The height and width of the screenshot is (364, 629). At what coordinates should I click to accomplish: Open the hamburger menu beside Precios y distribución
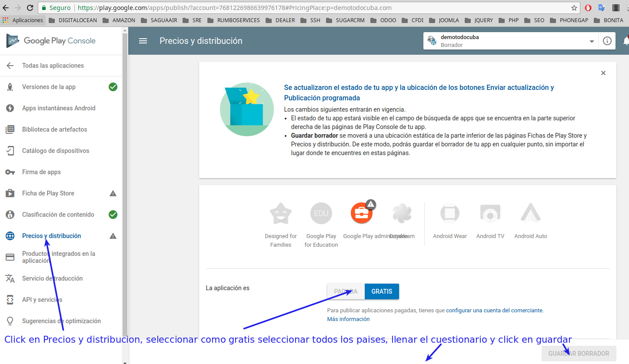(x=143, y=41)
